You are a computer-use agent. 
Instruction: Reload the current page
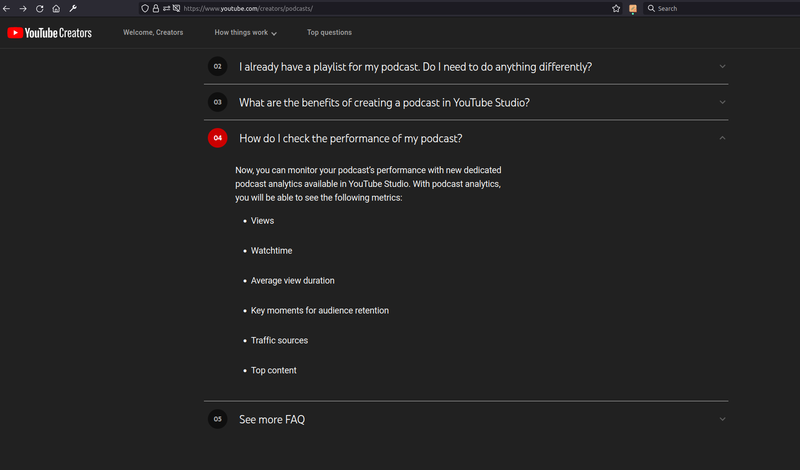[40, 8]
